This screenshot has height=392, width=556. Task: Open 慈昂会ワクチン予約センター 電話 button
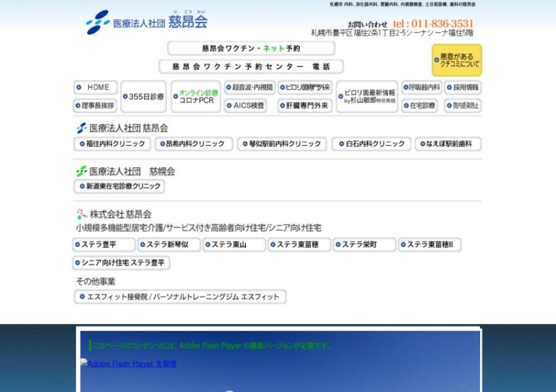point(251,66)
